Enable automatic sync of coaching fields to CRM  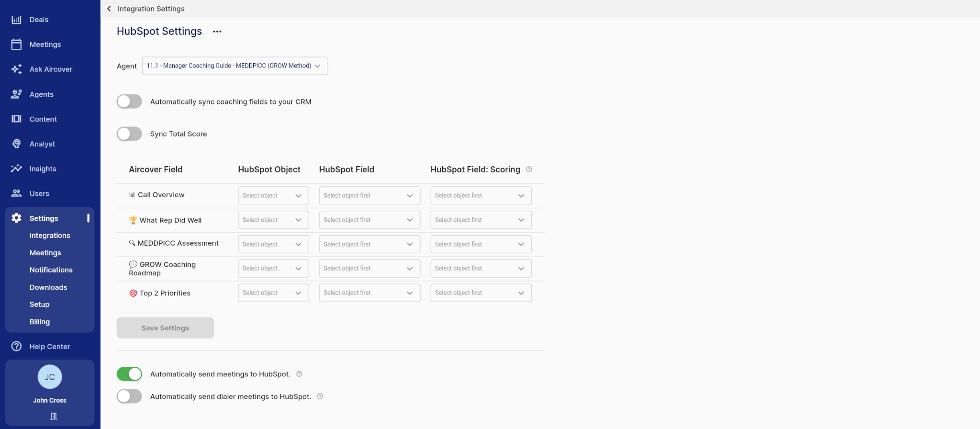[129, 102]
